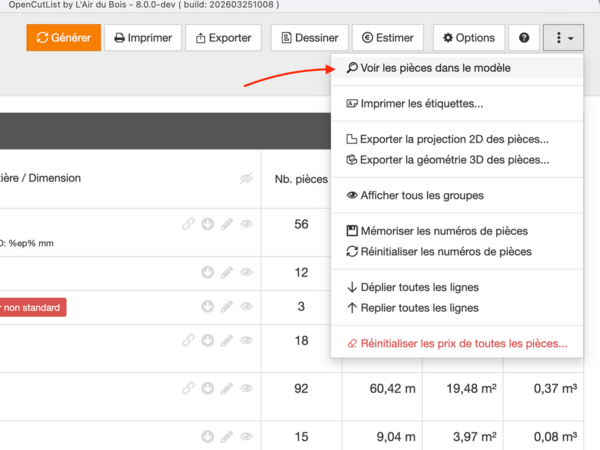Click the pencil edit icon in the 12-piece row
The image size is (600, 450).
pos(227,272)
